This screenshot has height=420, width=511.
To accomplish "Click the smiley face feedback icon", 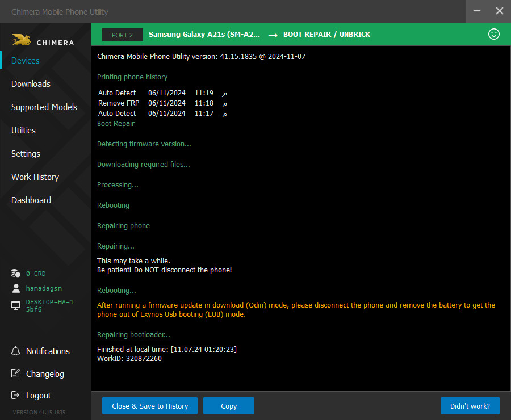I will tap(493, 34).
